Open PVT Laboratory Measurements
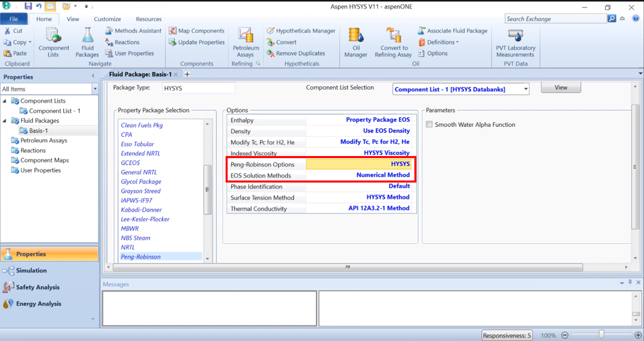Screen dimensions: 644x341 coord(515,42)
